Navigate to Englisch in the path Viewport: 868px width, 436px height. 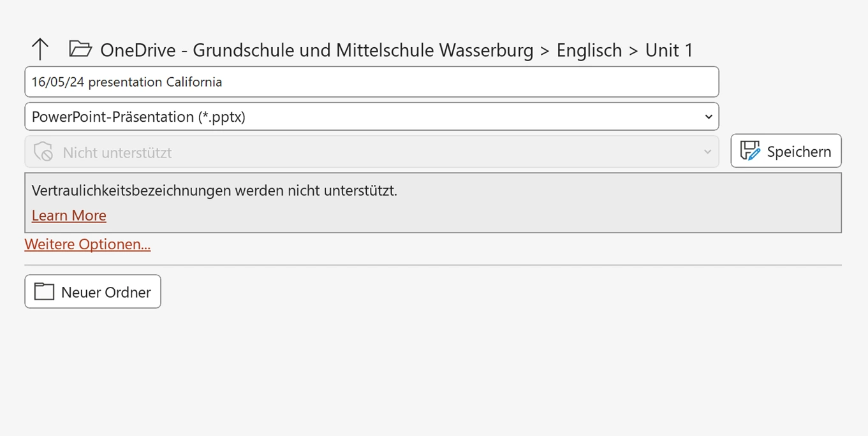click(589, 50)
